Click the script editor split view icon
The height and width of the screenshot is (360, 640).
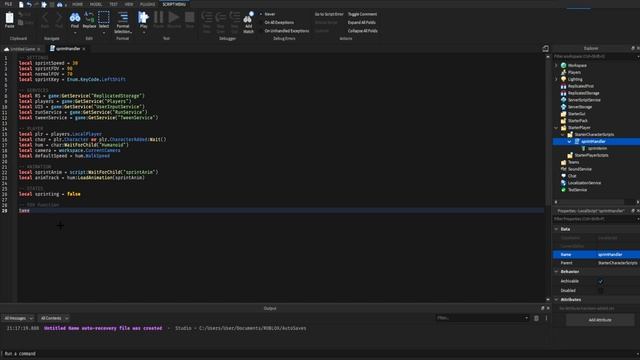coord(545,49)
